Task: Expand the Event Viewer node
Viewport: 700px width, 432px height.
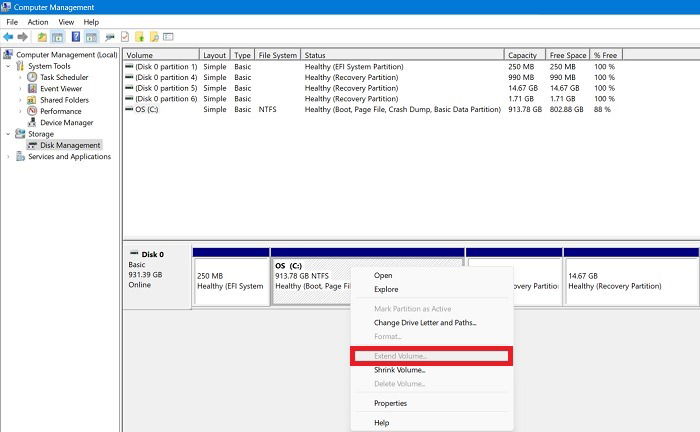Action: [x=20, y=88]
